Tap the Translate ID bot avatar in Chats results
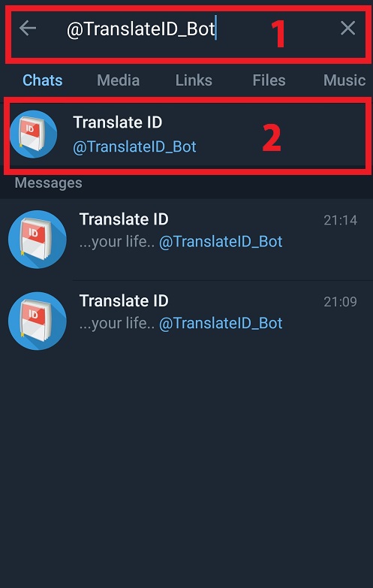The width and height of the screenshot is (373, 588). (x=33, y=134)
